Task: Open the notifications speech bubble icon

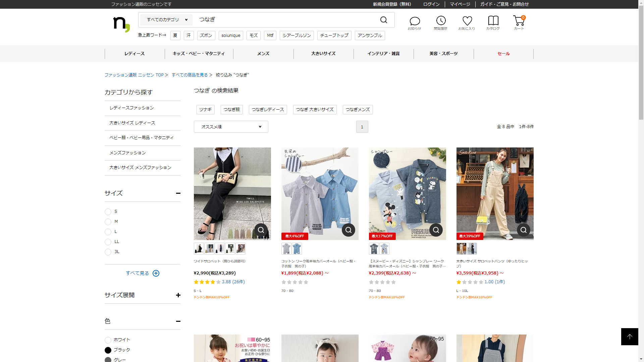Action: (x=415, y=21)
